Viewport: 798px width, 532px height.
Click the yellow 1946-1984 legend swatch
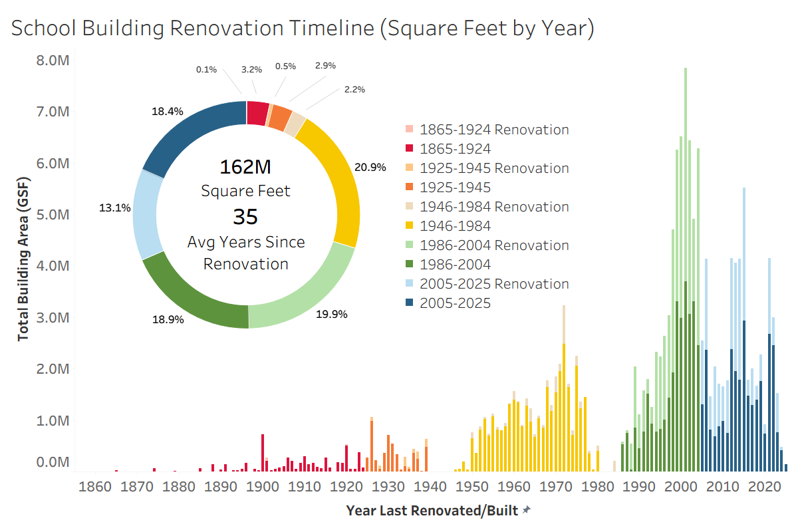click(410, 226)
